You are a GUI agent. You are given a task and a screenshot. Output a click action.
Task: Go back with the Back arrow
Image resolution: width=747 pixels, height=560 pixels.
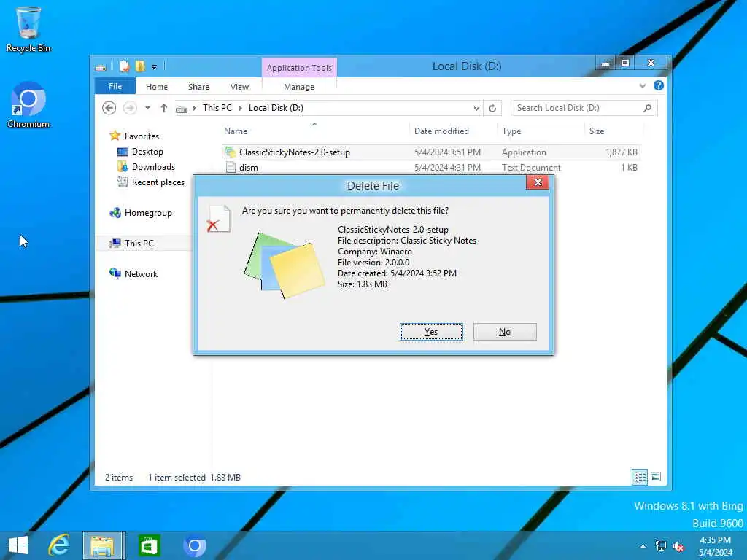109,108
